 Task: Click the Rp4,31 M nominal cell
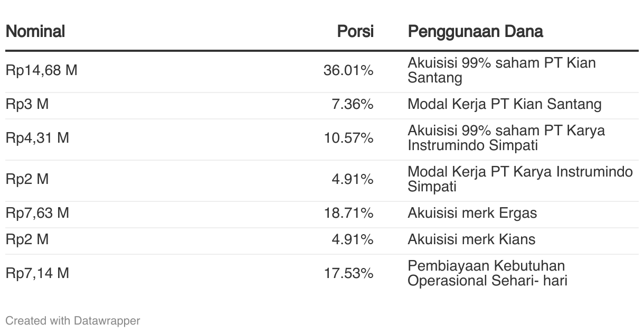(37, 138)
